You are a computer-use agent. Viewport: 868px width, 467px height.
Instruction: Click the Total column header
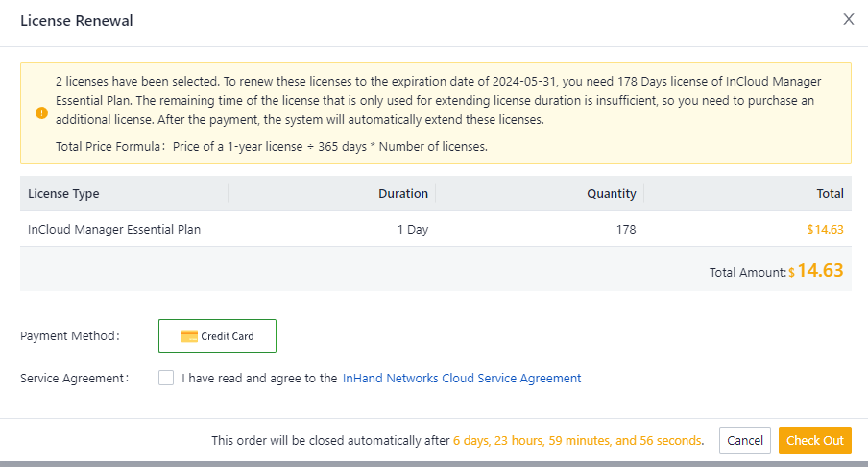830,194
